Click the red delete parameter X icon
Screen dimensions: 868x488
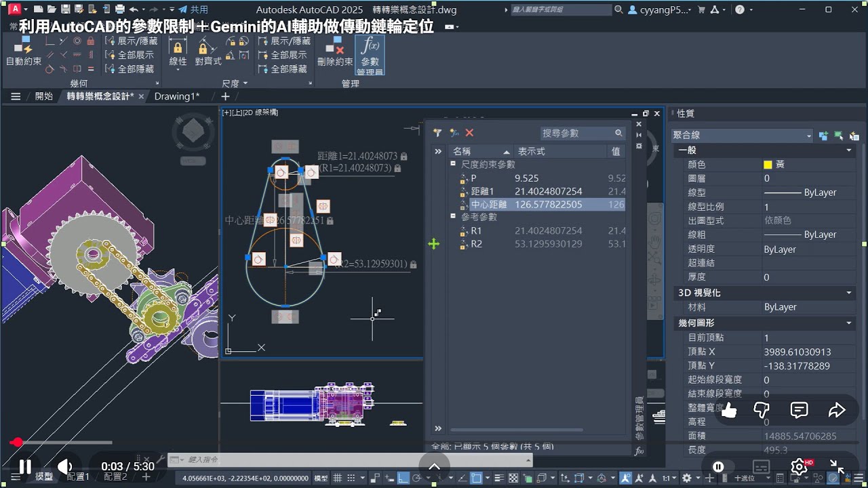click(469, 134)
